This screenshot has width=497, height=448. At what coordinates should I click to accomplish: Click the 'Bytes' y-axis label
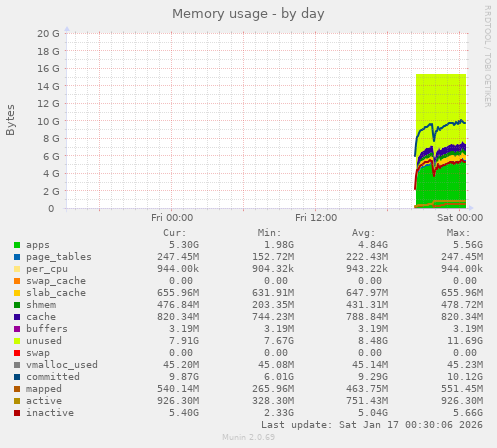click(x=10, y=120)
